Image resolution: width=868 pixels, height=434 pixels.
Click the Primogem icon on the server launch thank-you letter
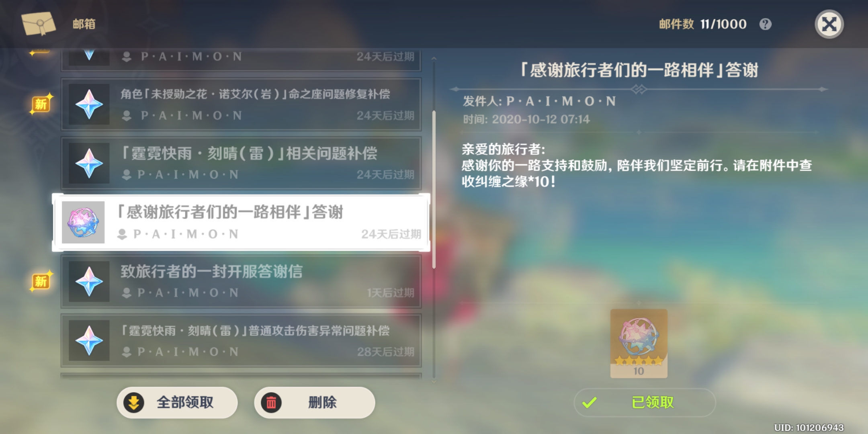click(x=89, y=281)
